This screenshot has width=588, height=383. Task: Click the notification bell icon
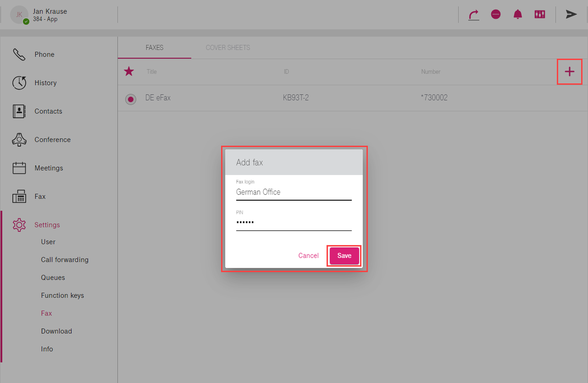pos(517,14)
